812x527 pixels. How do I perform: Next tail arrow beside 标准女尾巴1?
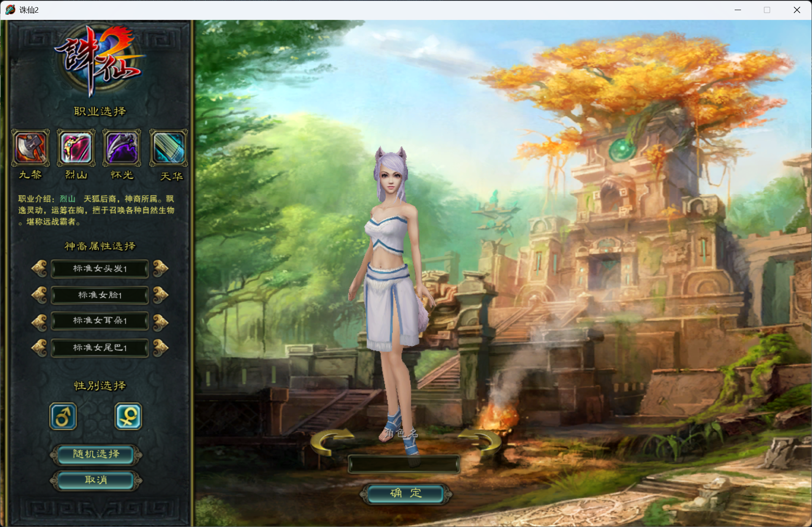point(161,348)
